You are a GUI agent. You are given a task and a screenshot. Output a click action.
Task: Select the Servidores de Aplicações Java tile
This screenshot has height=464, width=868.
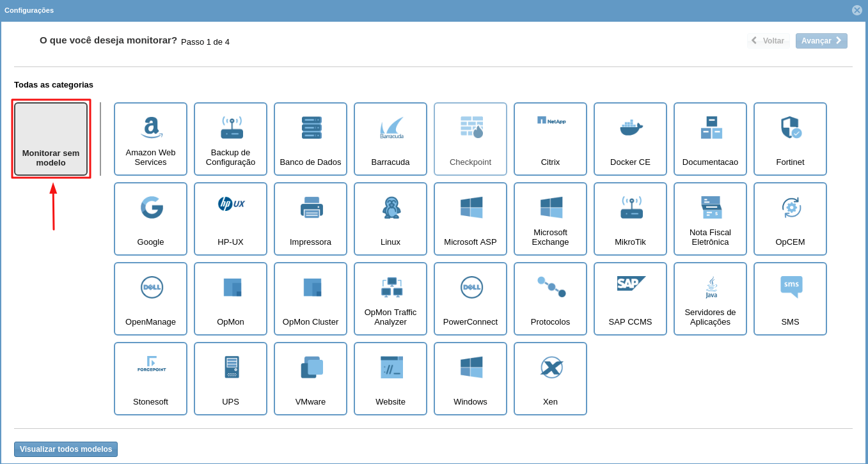coord(710,298)
